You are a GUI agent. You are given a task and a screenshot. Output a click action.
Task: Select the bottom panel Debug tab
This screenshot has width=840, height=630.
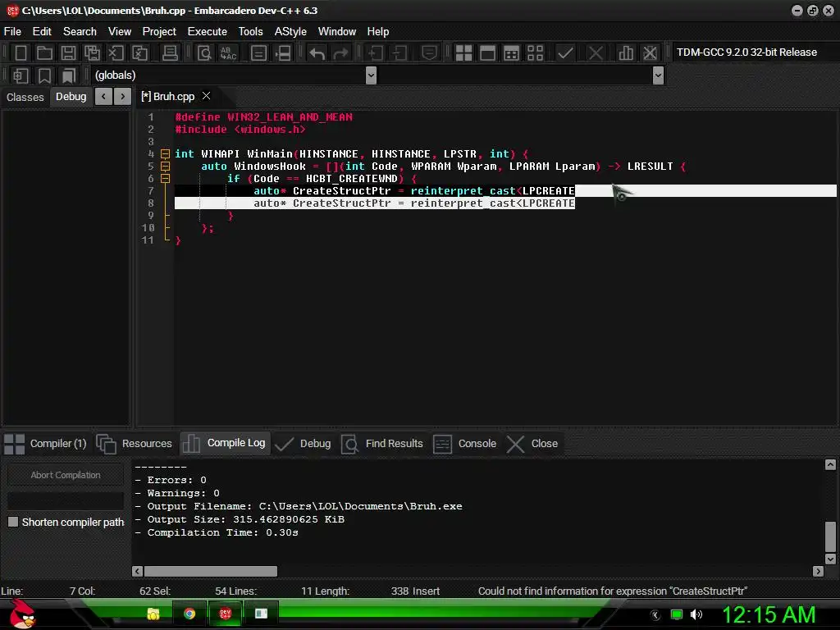304,444
